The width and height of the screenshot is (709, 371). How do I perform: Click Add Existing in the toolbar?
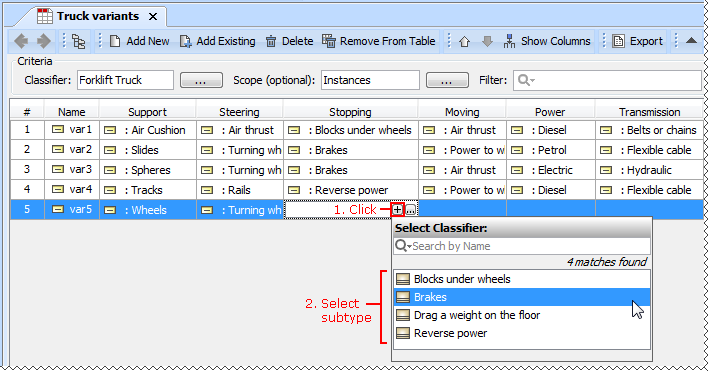pyautogui.click(x=217, y=41)
